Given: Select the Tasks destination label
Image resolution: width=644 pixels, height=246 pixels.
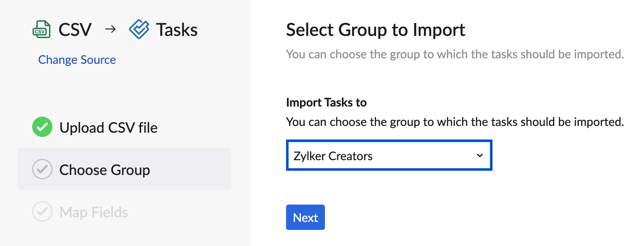Looking at the screenshot, I should pos(176,29).
